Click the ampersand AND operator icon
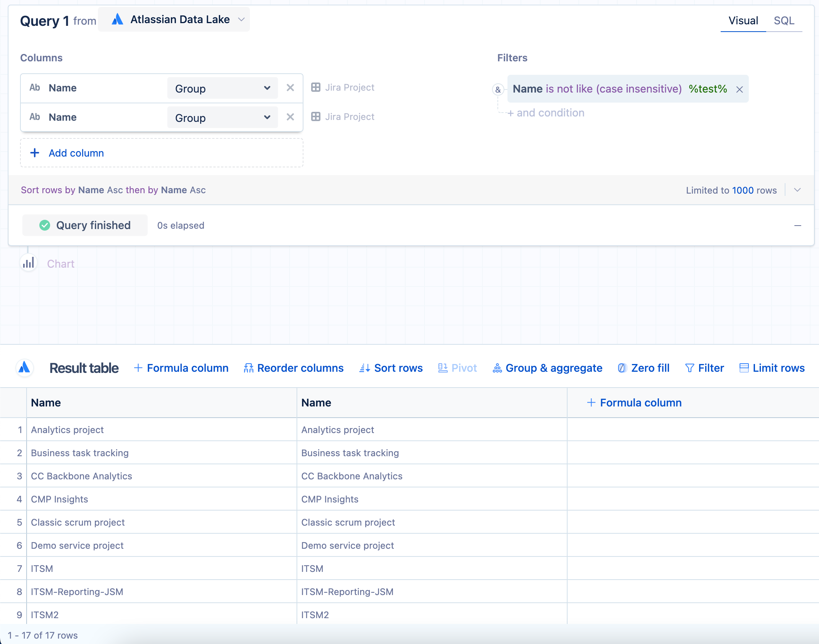 pyautogui.click(x=498, y=89)
